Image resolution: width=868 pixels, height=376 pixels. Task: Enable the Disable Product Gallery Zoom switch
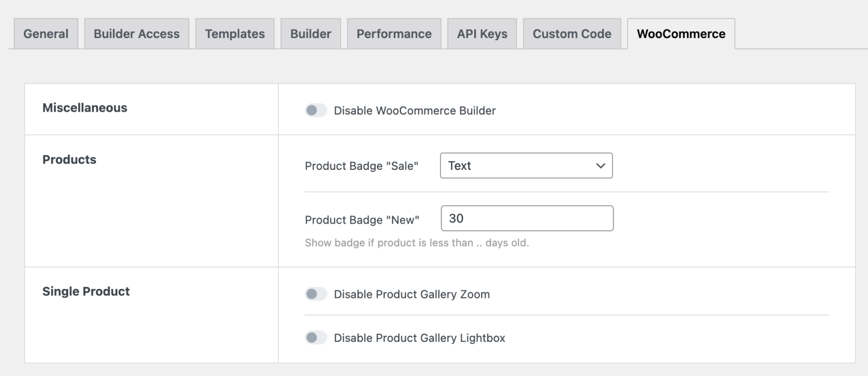tap(316, 294)
